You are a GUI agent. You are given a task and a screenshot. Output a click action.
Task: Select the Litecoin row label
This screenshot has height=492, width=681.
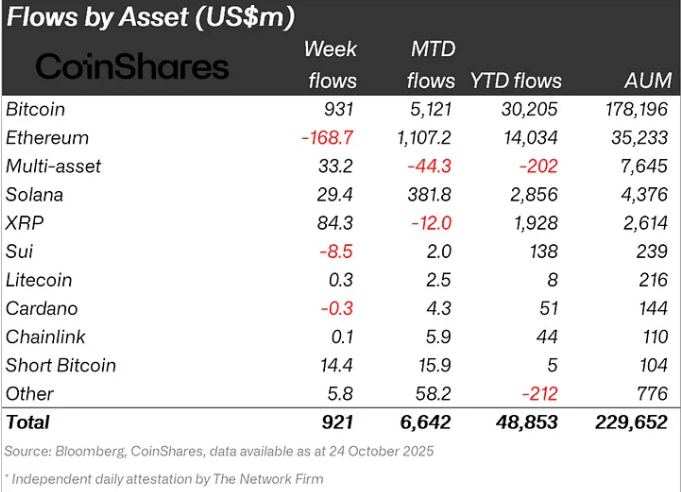click(38, 280)
